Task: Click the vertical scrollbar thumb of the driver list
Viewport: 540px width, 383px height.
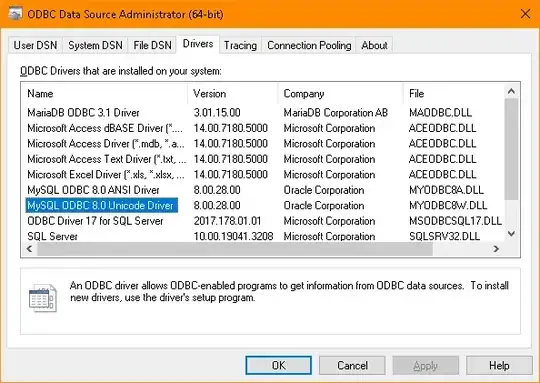Action: (511, 149)
